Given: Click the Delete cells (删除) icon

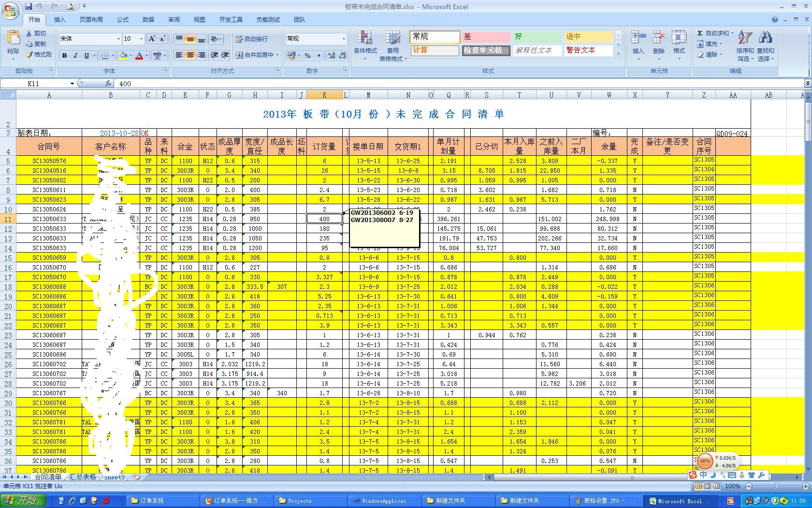Looking at the screenshot, I should (x=658, y=38).
